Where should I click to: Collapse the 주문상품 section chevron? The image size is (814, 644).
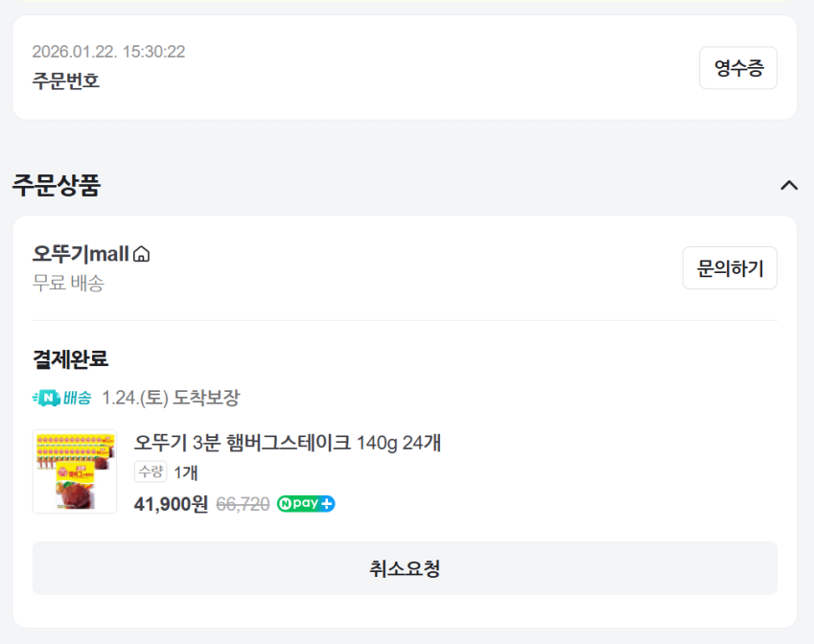click(x=789, y=185)
